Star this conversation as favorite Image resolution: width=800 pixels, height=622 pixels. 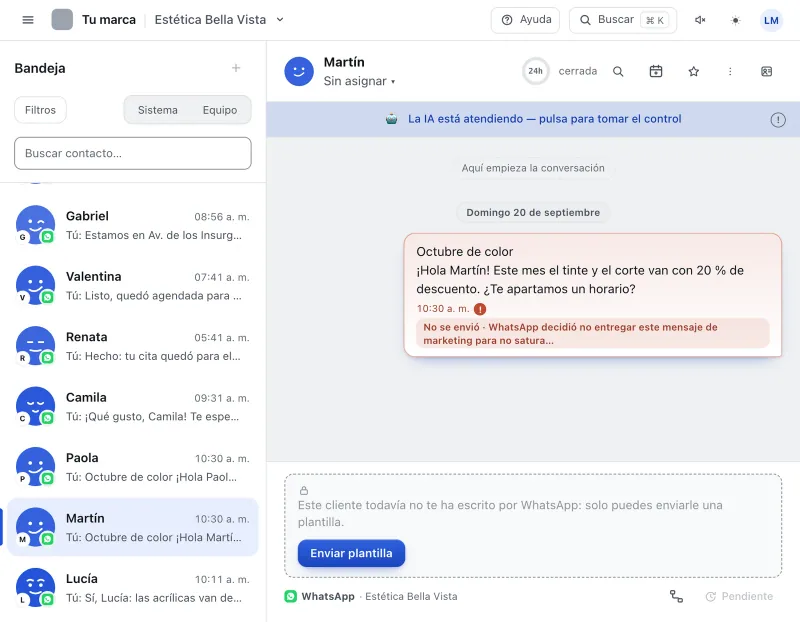pos(693,71)
